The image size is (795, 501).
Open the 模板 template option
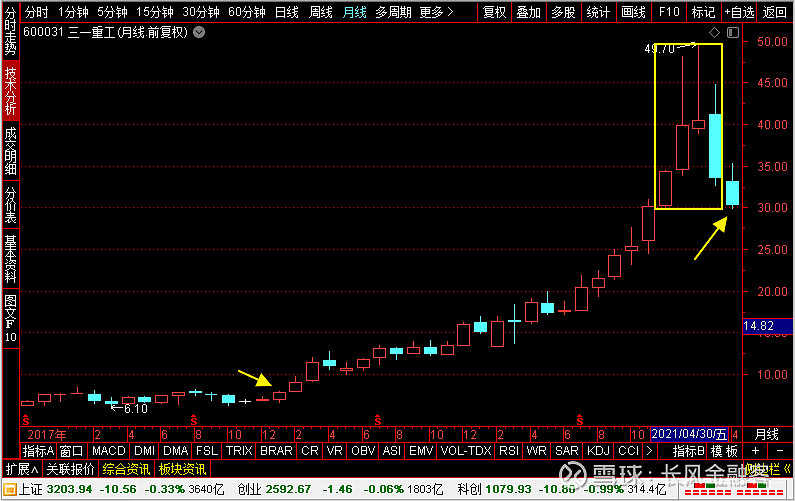click(x=724, y=450)
